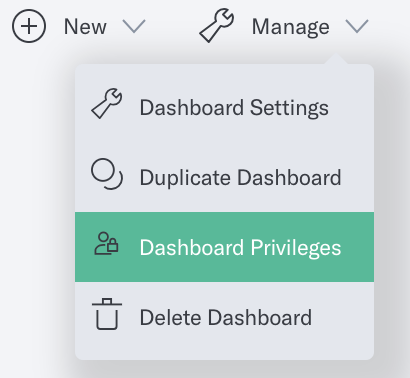The height and width of the screenshot is (378, 410).
Task: Collapse the Manage dropdown chevron
Action: pyautogui.click(x=357, y=26)
